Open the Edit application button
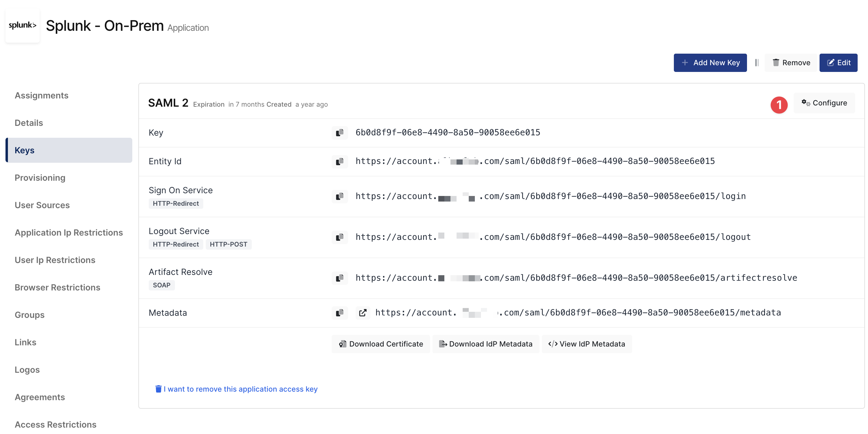 tap(838, 63)
